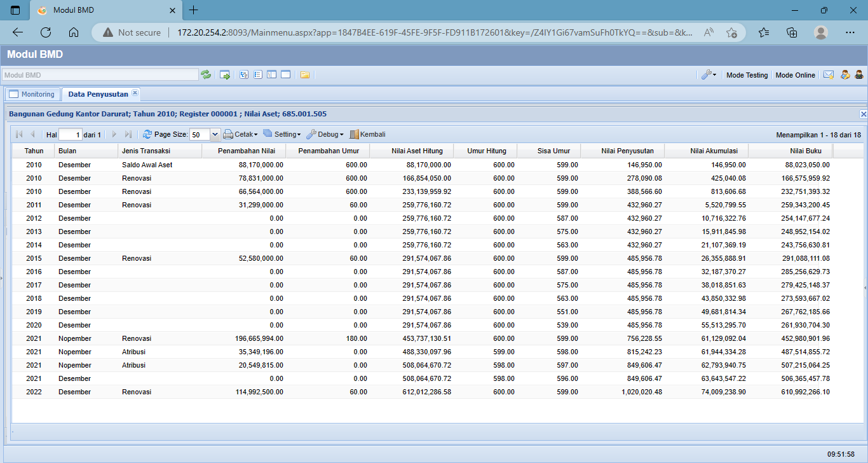Click Mode Testing button

click(747, 75)
